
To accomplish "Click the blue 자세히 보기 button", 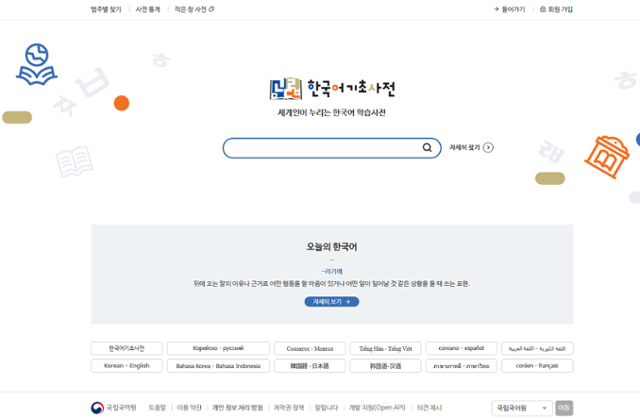I will 332,302.
